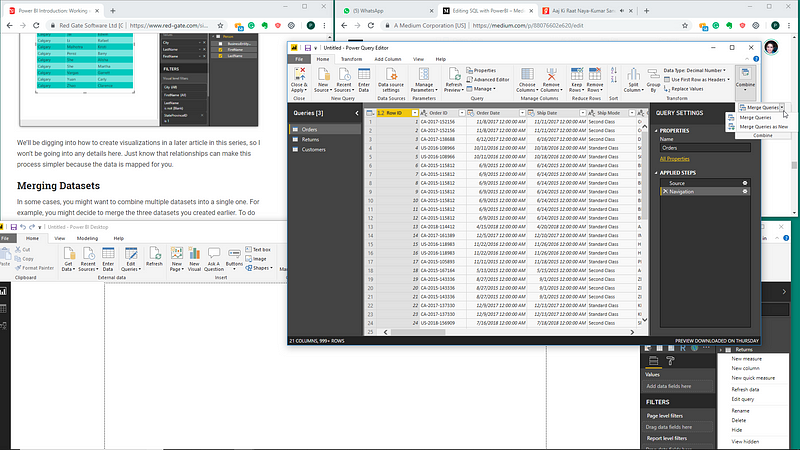The height and width of the screenshot is (450, 800).
Task: Open the Ship Mode column filter dropdown
Action: (632, 113)
